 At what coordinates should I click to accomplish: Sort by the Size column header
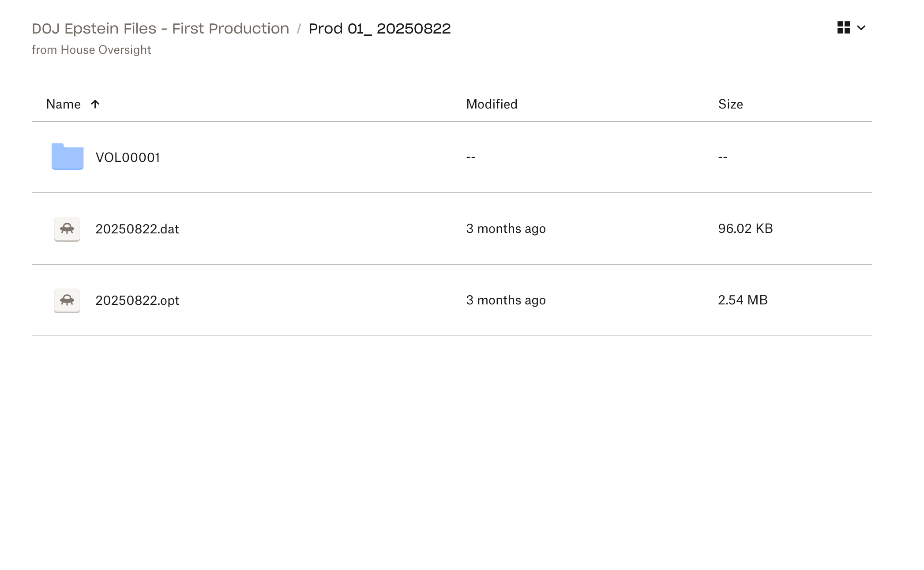[730, 104]
